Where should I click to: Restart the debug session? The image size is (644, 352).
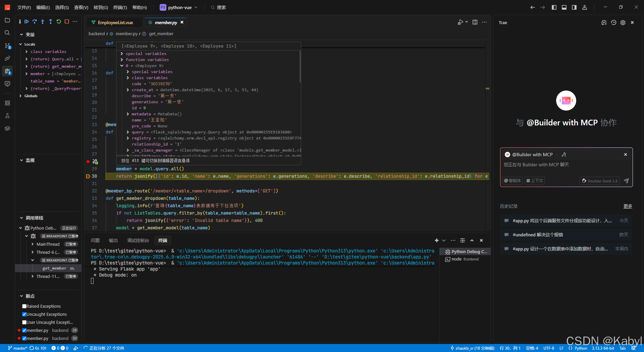tap(59, 21)
